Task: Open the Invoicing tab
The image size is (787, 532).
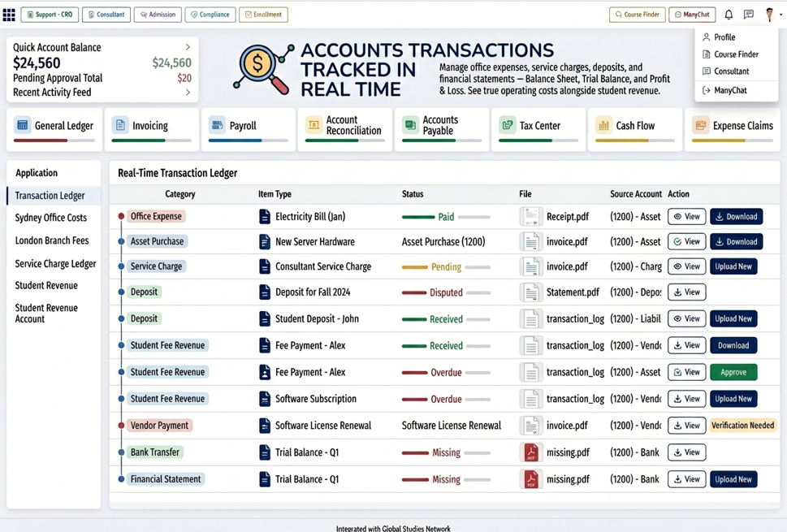Action: coord(152,129)
